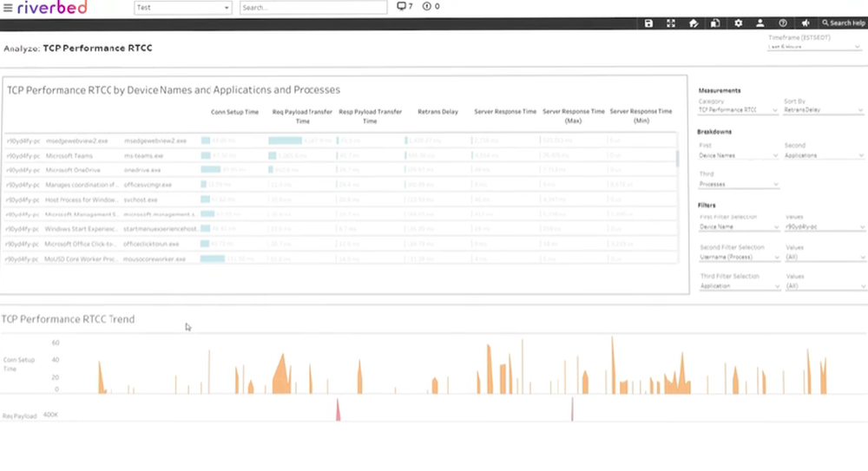Select the onedrive.exe process cell
Viewport: 868px width, 471px height.
[x=142, y=171]
